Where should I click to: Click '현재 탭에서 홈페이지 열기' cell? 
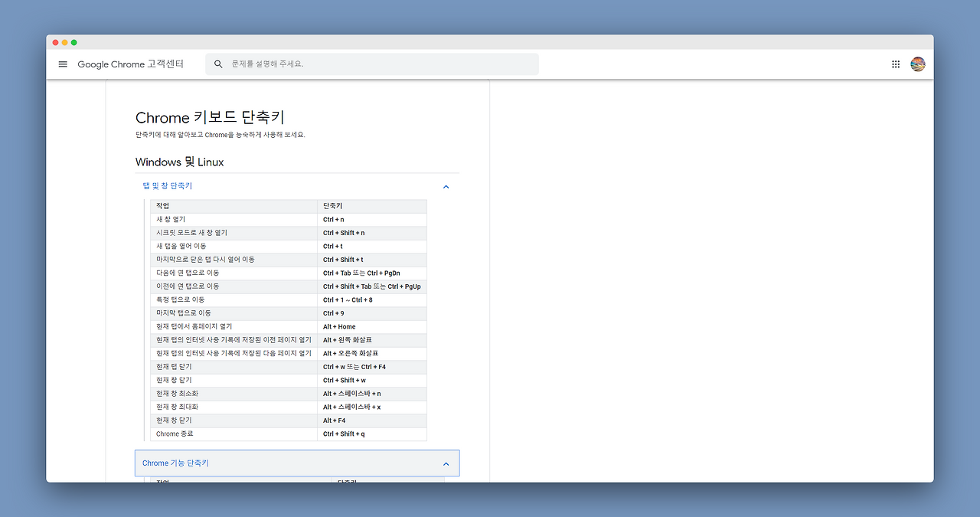click(x=234, y=326)
